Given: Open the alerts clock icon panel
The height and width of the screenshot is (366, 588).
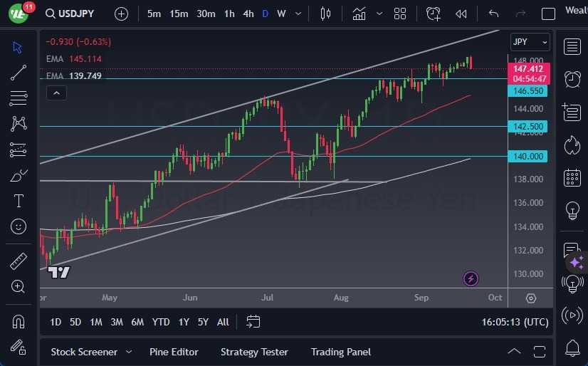Looking at the screenshot, I should (571, 78).
